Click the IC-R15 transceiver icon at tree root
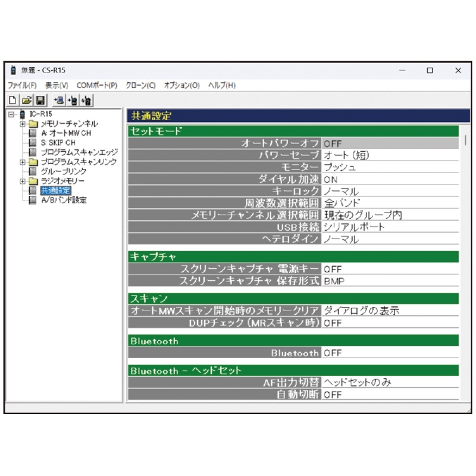476x476 pixels. 23,115
